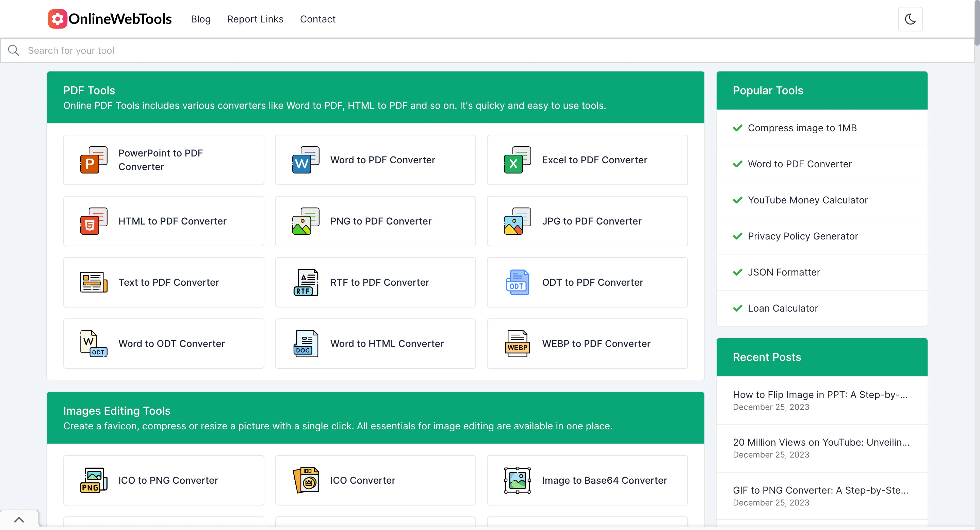The height and width of the screenshot is (530, 980).
Task: Open JPG to PDF Converter link
Action: (x=592, y=221)
